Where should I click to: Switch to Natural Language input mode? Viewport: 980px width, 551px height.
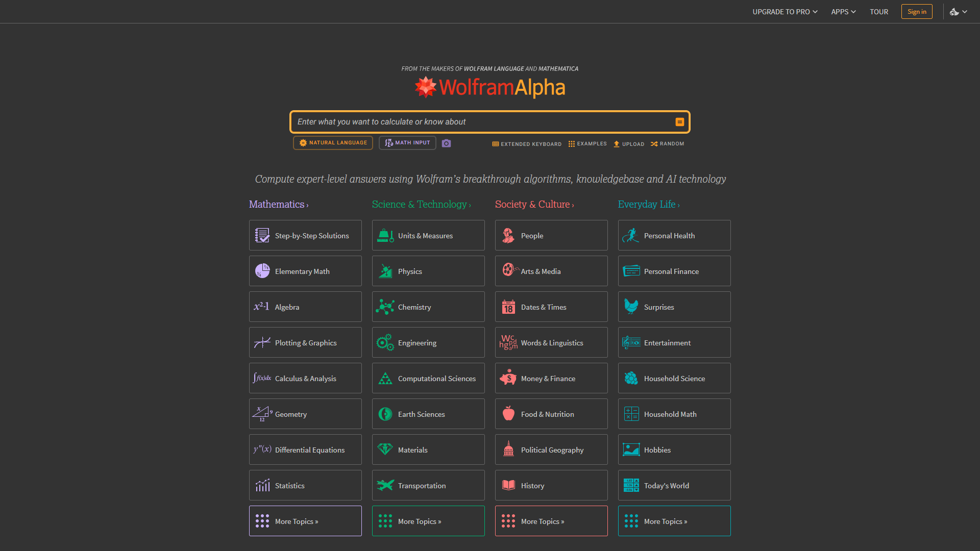(x=333, y=143)
